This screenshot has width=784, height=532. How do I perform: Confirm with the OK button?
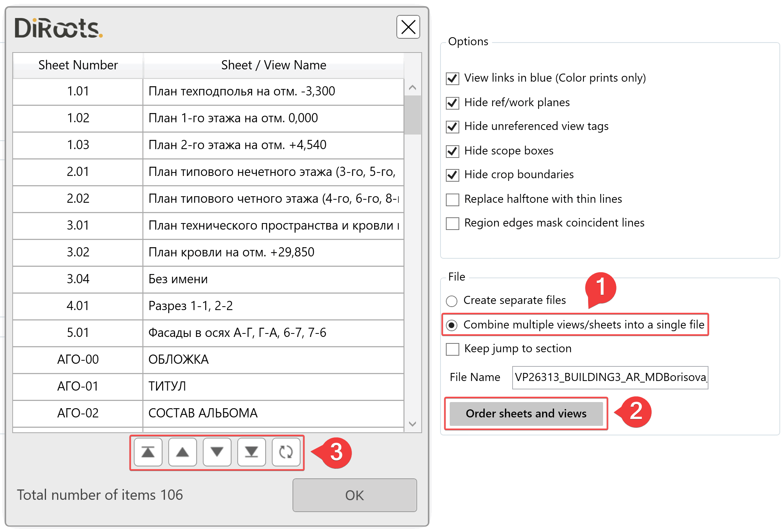(355, 495)
